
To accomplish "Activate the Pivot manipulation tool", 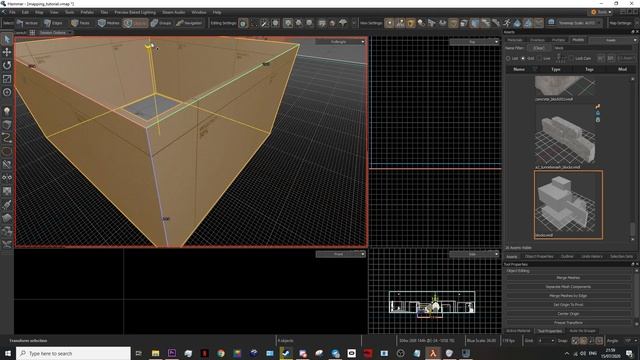I will tap(7, 92).
